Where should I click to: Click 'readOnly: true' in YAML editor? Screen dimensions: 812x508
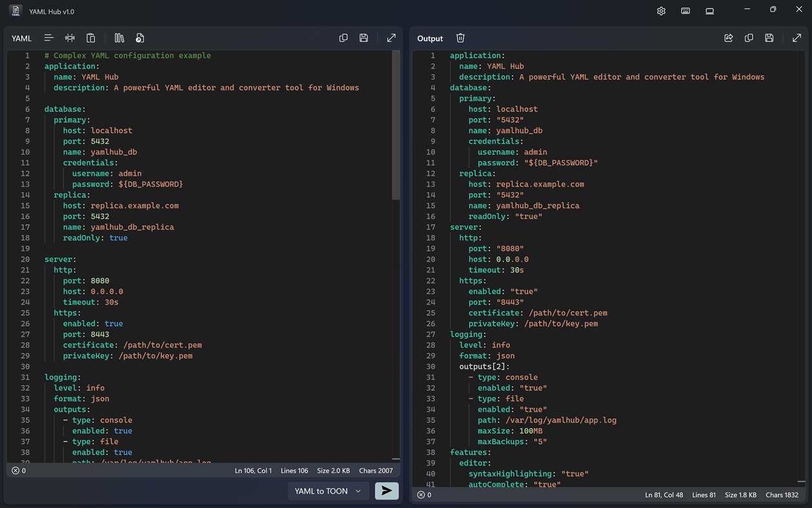tap(95, 238)
